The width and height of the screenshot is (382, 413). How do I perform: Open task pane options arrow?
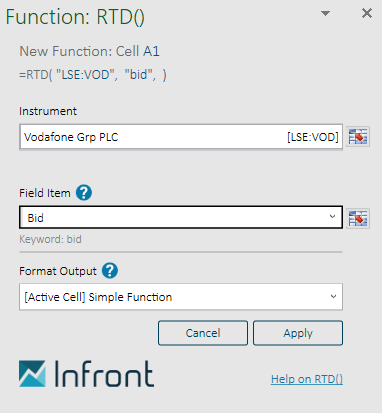(x=325, y=13)
